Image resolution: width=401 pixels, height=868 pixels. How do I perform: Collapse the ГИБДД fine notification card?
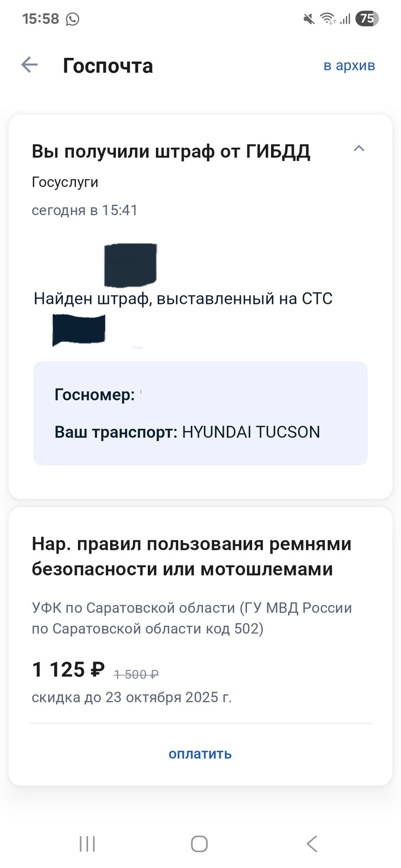click(x=359, y=148)
